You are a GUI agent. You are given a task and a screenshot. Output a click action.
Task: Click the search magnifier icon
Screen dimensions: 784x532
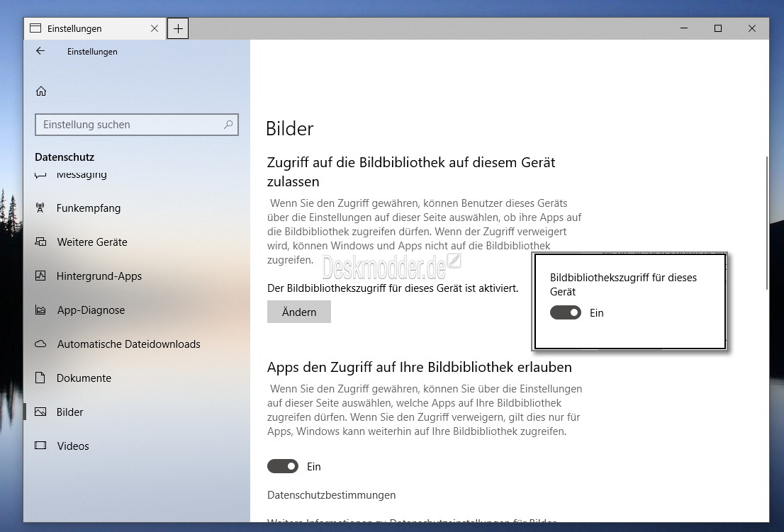coord(228,125)
